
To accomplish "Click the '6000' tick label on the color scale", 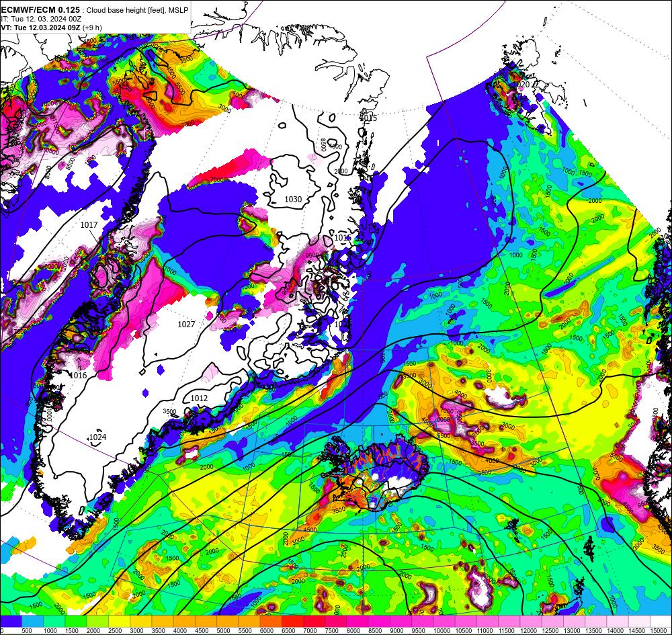I will (267, 631).
